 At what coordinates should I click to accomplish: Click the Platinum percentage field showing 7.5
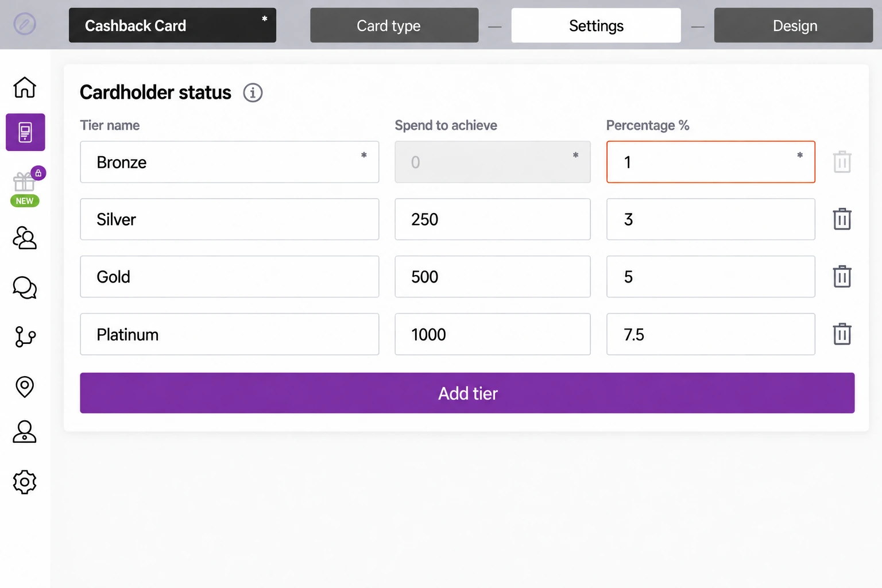pos(711,334)
